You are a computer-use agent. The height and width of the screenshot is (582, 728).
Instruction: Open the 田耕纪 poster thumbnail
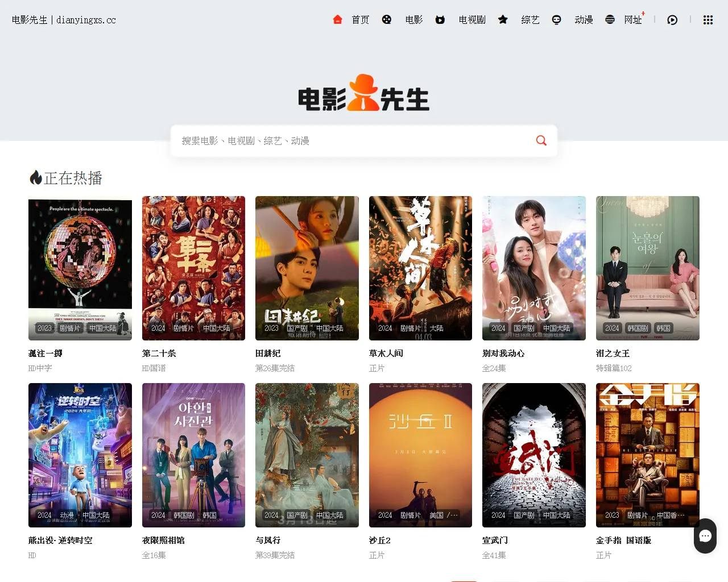(307, 268)
